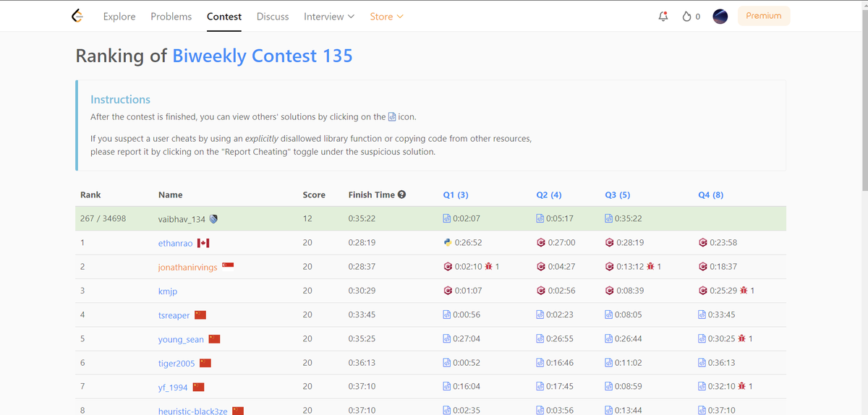The width and height of the screenshot is (868, 415).
Task: Open the Discuss section
Action: tap(273, 17)
